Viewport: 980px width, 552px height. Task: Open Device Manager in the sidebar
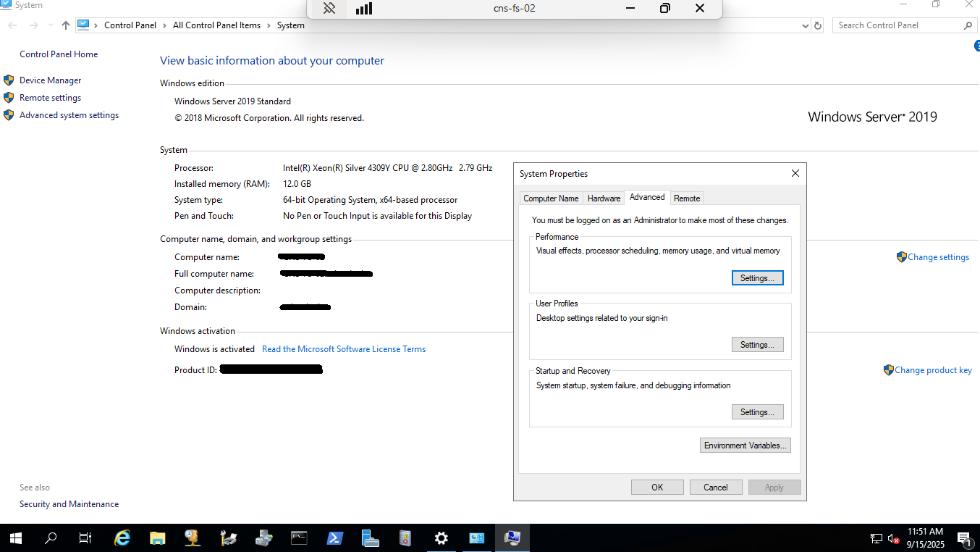pos(48,80)
